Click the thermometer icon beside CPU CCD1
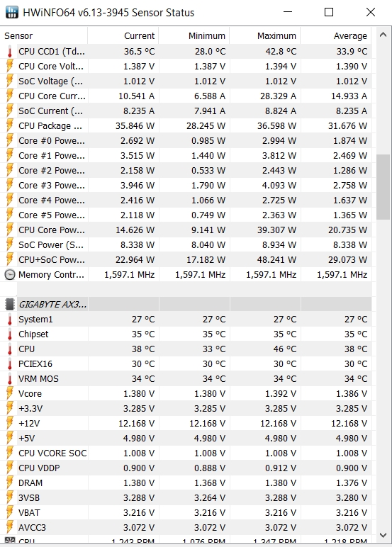This screenshot has height=547, width=392. point(10,51)
